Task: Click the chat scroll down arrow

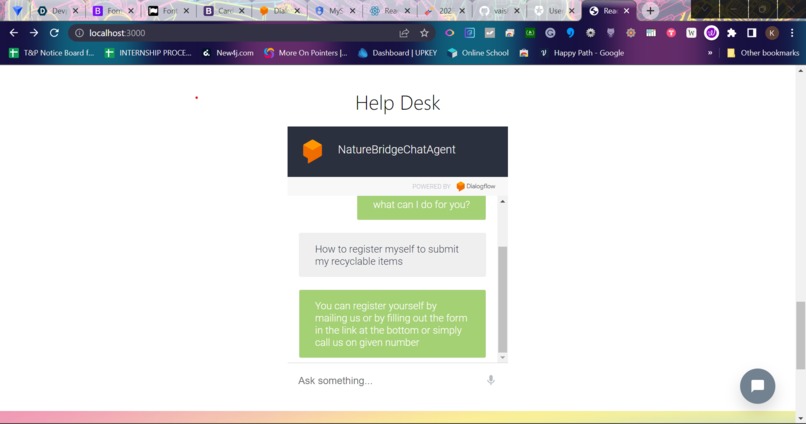Action: tap(503, 358)
